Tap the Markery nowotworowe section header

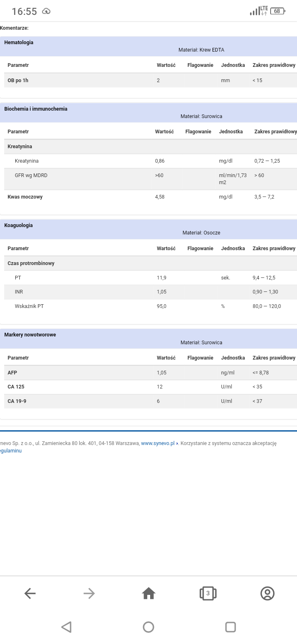[30, 335]
